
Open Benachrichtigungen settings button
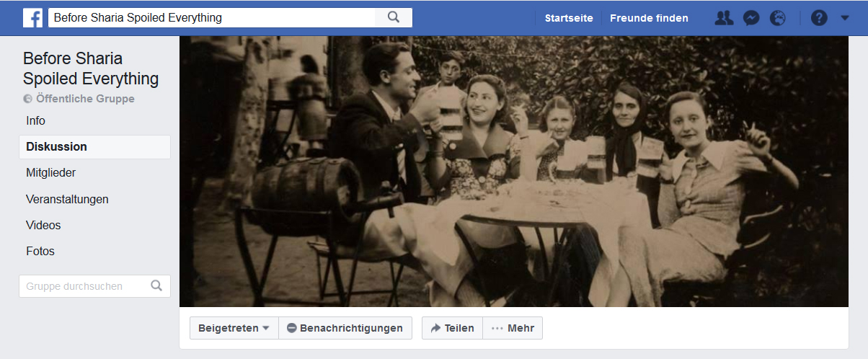coord(345,328)
